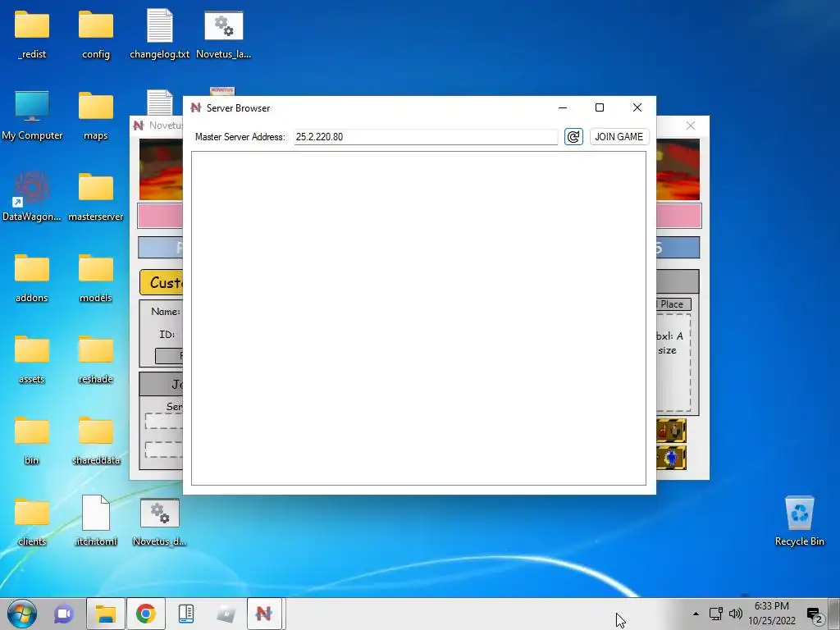Open the library app icon in taskbar
Screen dimensions: 840x630
click(x=186, y=614)
